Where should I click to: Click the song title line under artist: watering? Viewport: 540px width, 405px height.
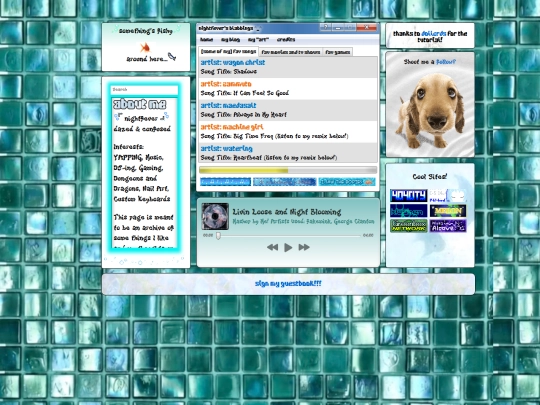tap(269, 158)
